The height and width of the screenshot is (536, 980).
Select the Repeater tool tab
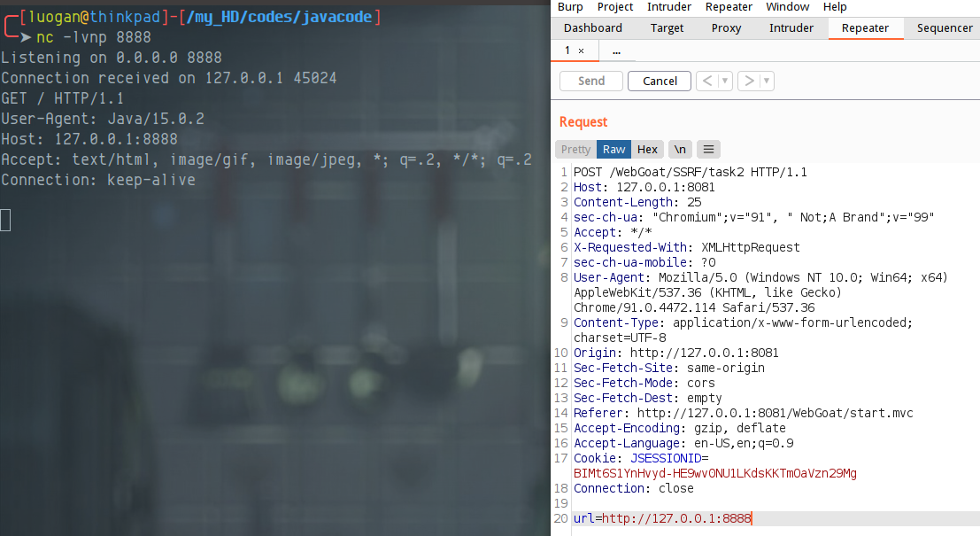click(865, 28)
